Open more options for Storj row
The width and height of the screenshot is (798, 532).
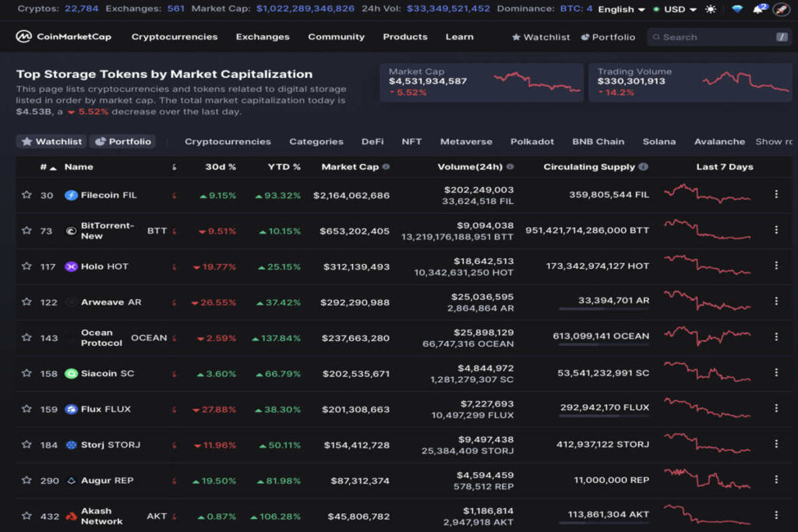coord(776,444)
